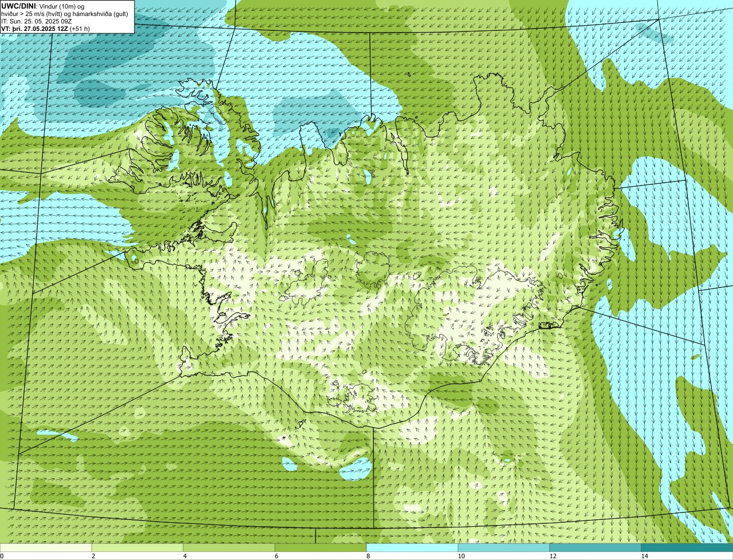The image size is (733, 560).
Task: Click the 10–12 m/s legend color swatch
Action: [x=504, y=547]
